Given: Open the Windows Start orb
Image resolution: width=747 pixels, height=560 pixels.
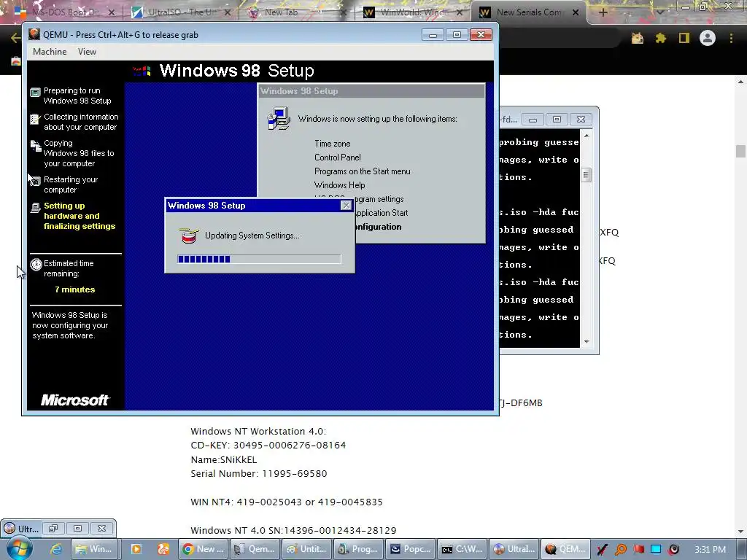Looking at the screenshot, I should (x=20, y=548).
